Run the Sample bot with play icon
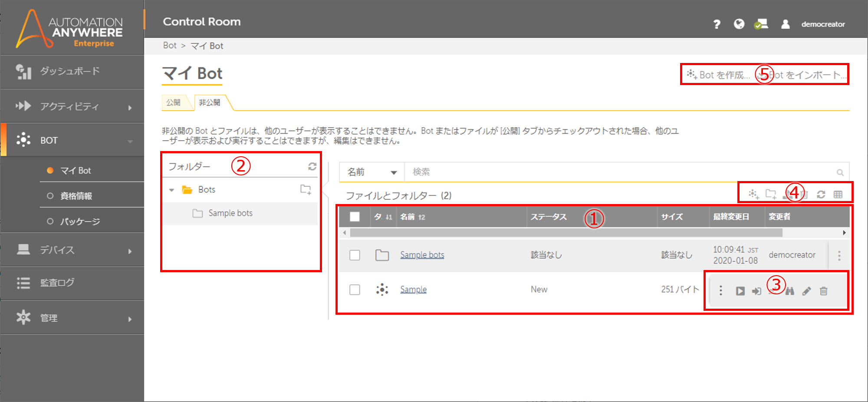Viewport: 868px width, 402px height. coord(740,291)
